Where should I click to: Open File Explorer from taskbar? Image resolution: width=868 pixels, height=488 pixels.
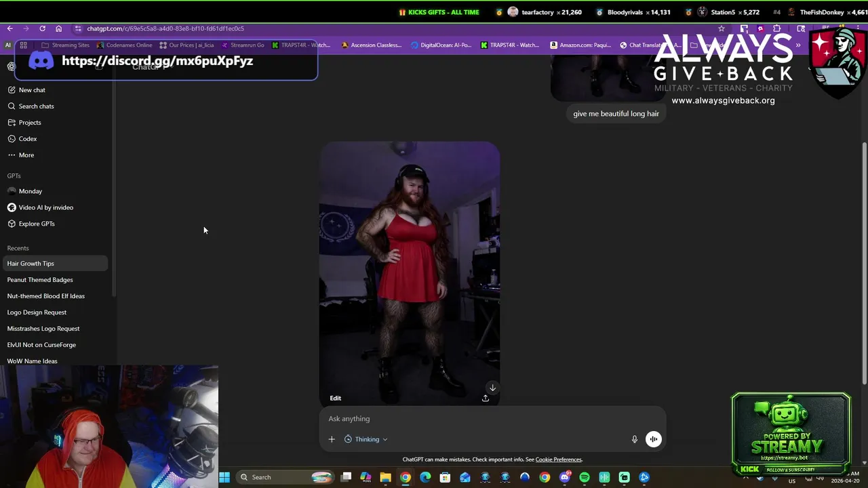tap(385, 477)
